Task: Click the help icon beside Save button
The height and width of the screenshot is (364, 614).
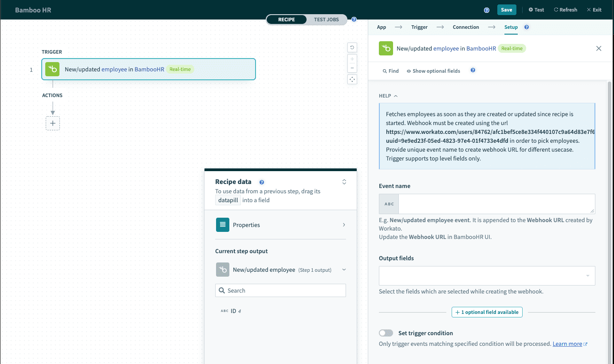Action: 487,10
